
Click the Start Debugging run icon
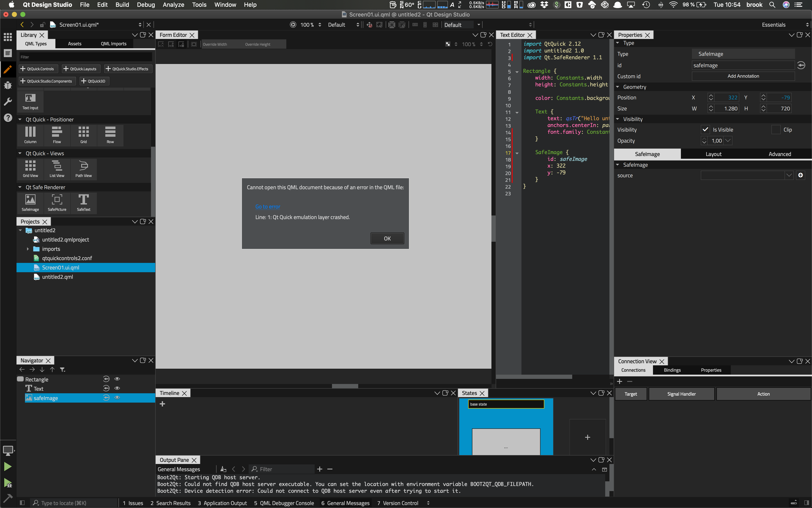coord(8,483)
